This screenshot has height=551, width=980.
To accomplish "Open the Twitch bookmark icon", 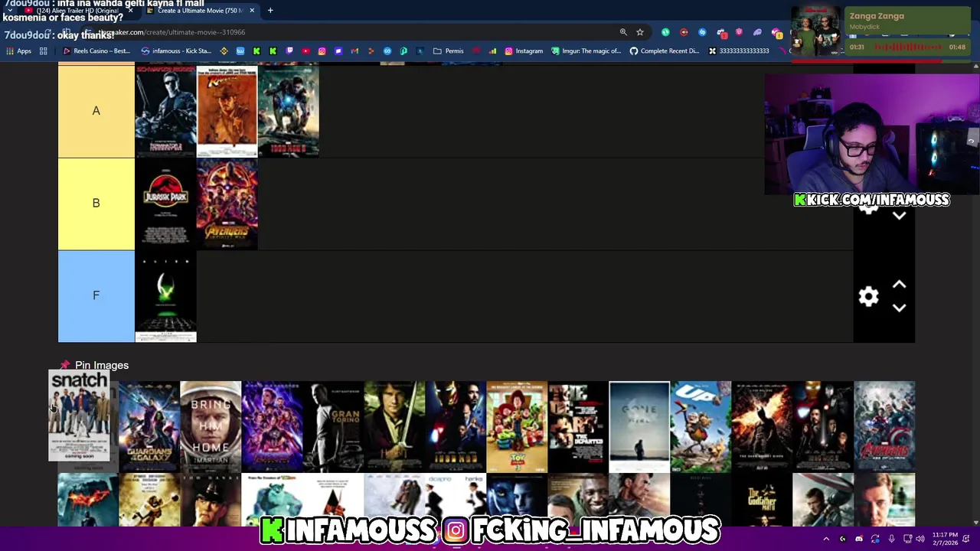I will tap(289, 51).
